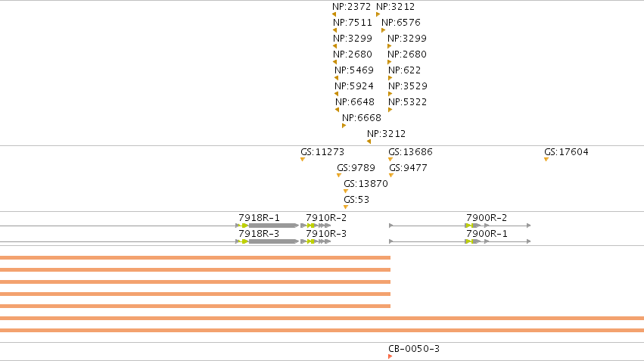Click the right-pointing NP:3212 triangle marker
The image size is (644, 361).
point(378,14)
